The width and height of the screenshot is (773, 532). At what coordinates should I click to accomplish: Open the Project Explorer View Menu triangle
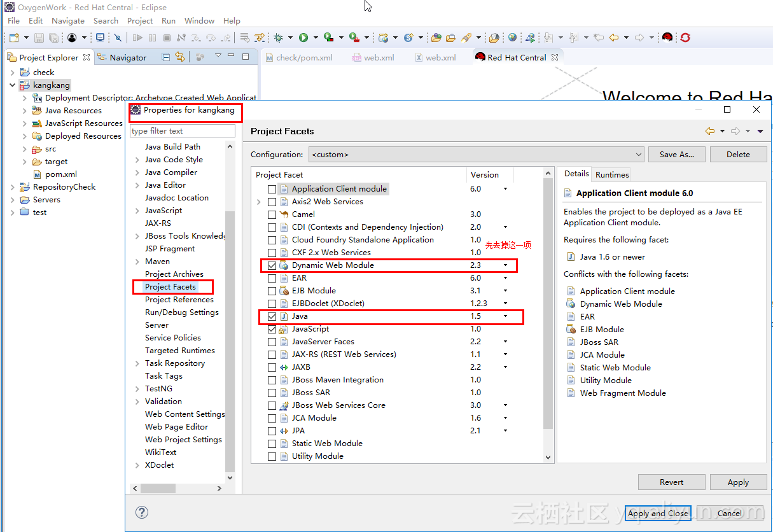click(x=218, y=55)
